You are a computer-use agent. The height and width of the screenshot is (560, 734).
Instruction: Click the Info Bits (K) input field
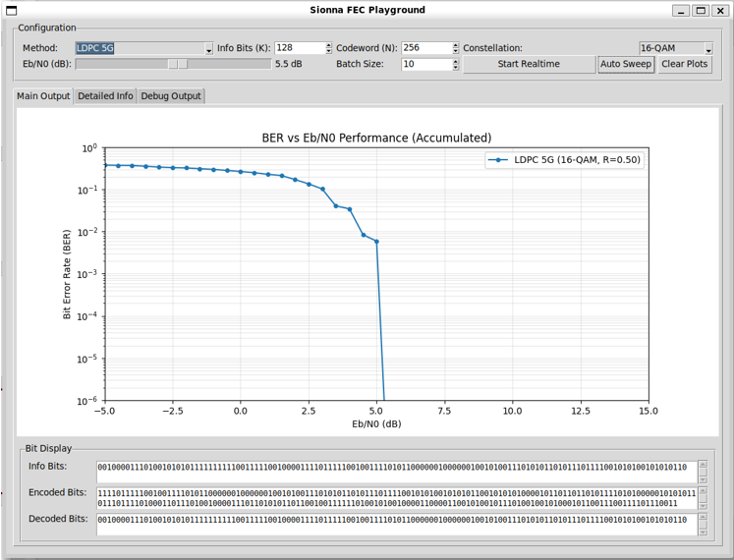tap(299, 48)
